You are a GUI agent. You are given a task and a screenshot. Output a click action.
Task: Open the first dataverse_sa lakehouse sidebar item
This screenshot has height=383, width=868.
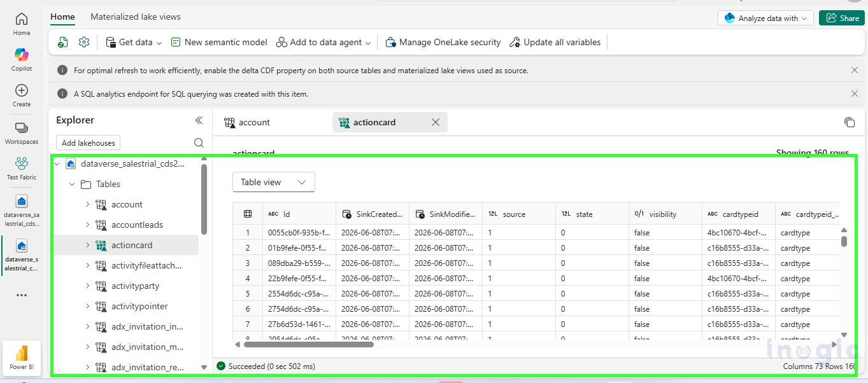click(x=22, y=210)
